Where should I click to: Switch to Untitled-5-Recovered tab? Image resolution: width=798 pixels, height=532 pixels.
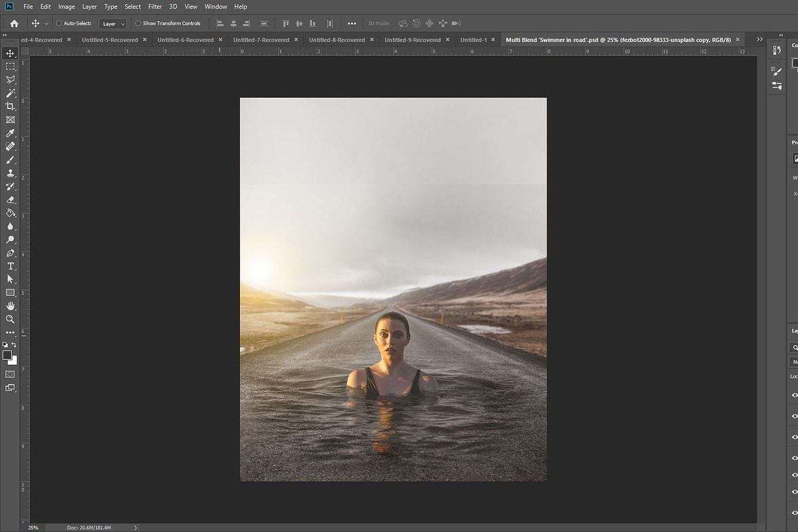pyautogui.click(x=110, y=40)
